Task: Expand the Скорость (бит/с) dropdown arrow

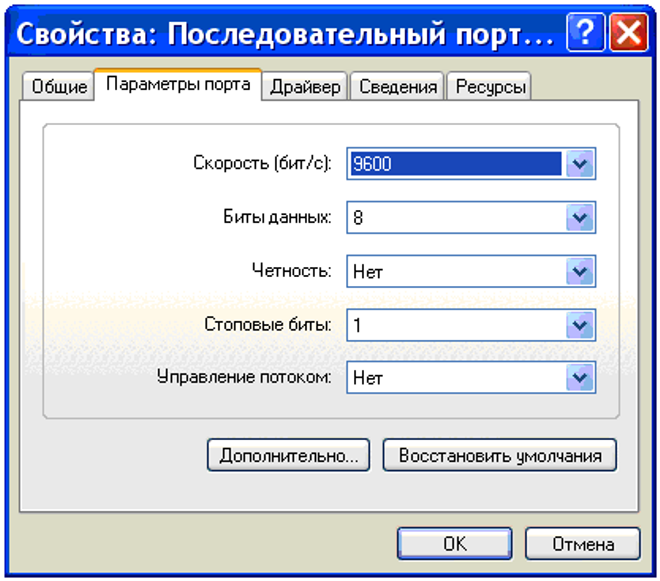Action: tap(580, 164)
